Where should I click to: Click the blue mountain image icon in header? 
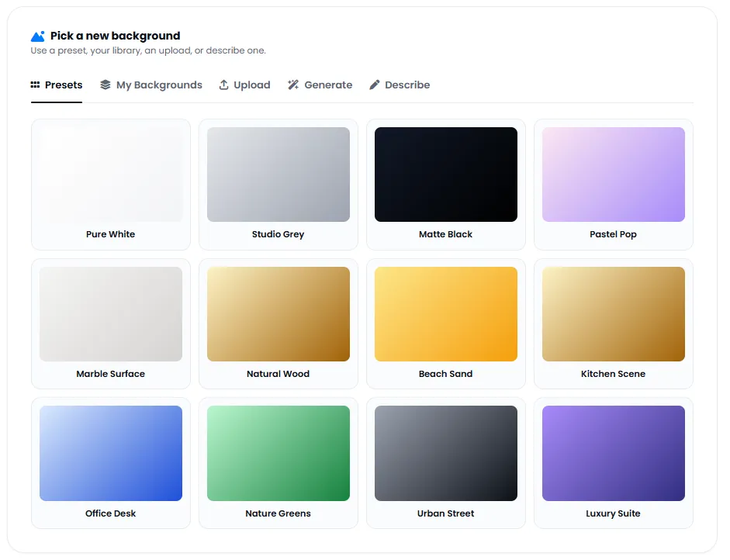pos(38,36)
